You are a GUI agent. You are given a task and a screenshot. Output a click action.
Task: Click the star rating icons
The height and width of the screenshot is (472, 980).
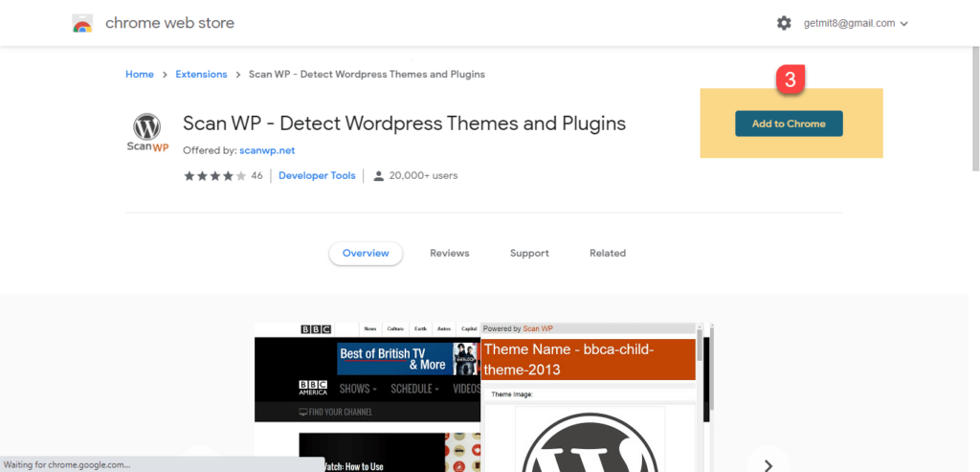[215, 176]
